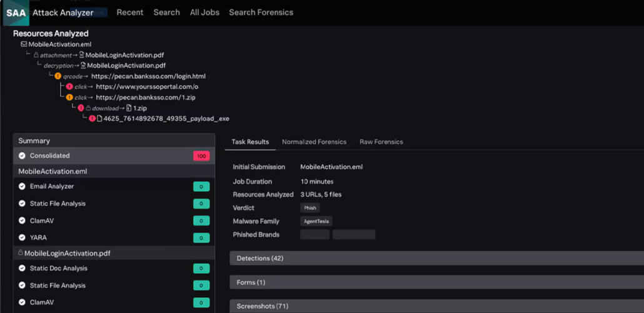Click green 0 badge for YARA
The image size is (644, 313).
(201, 238)
